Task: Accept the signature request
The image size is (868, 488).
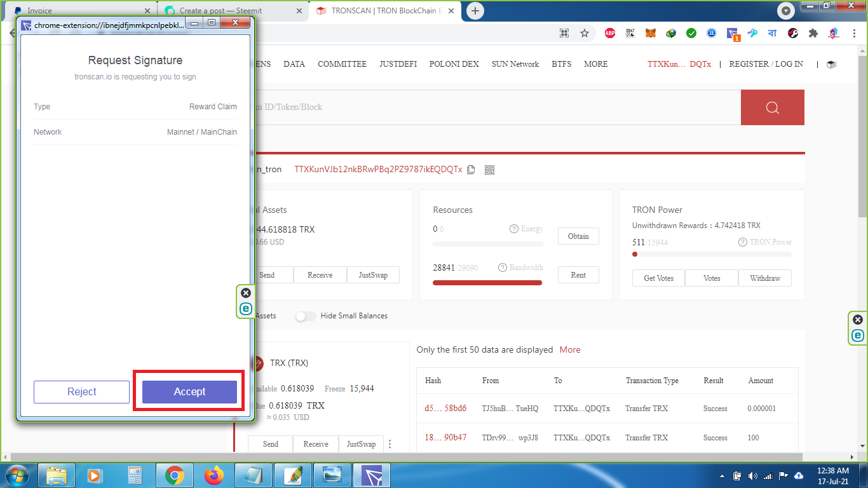Action: (x=189, y=392)
